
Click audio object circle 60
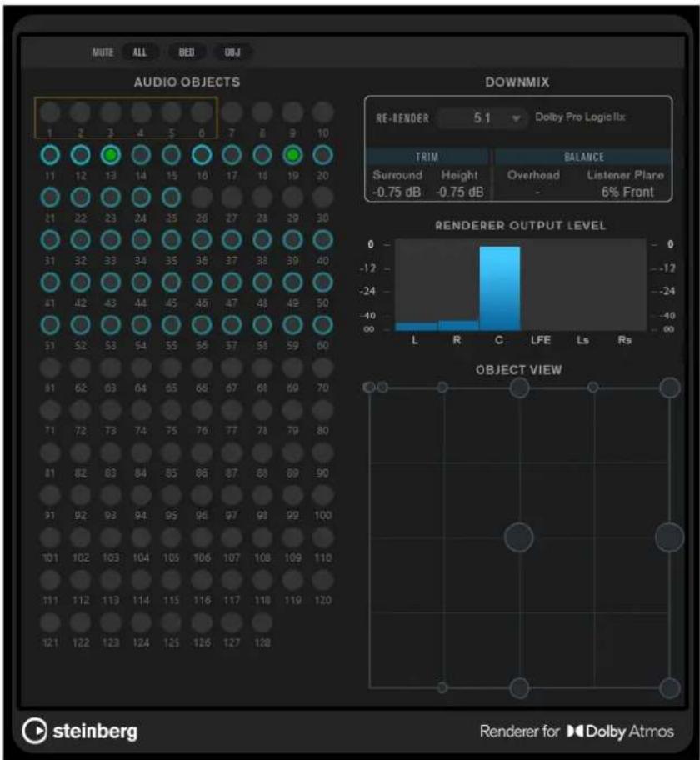(x=322, y=325)
